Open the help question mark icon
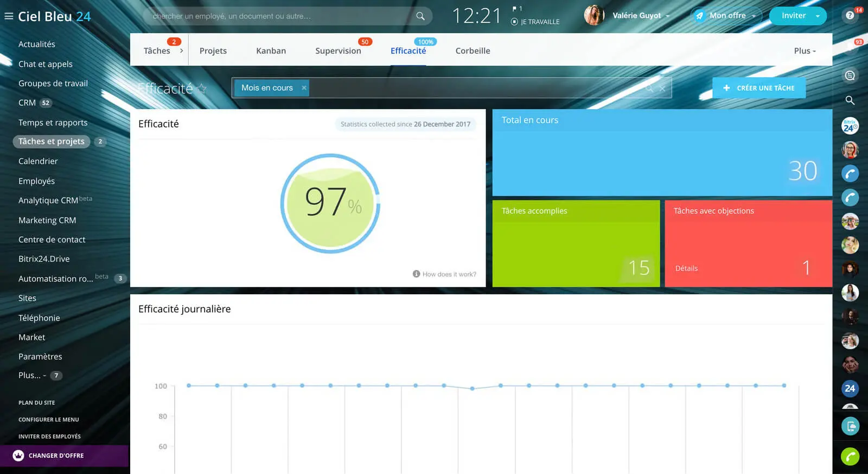 coord(850,15)
